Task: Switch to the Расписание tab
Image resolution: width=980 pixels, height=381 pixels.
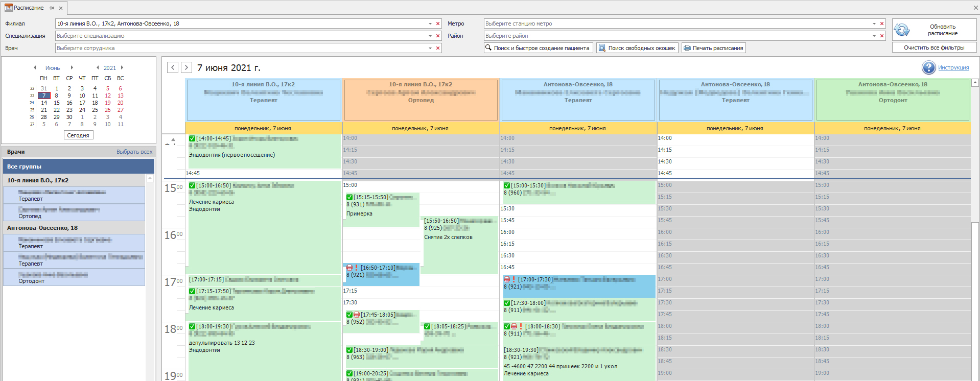Action: pyautogui.click(x=28, y=8)
